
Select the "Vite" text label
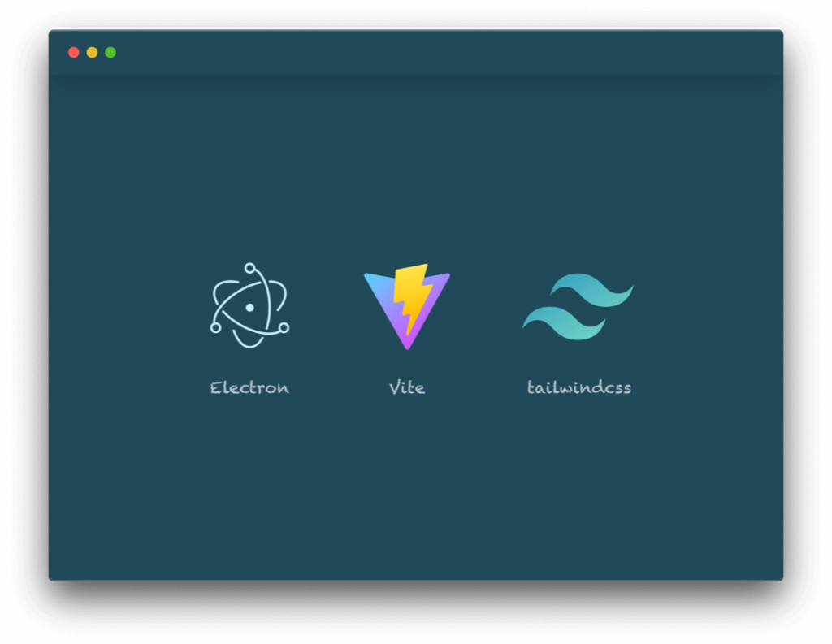pos(407,387)
